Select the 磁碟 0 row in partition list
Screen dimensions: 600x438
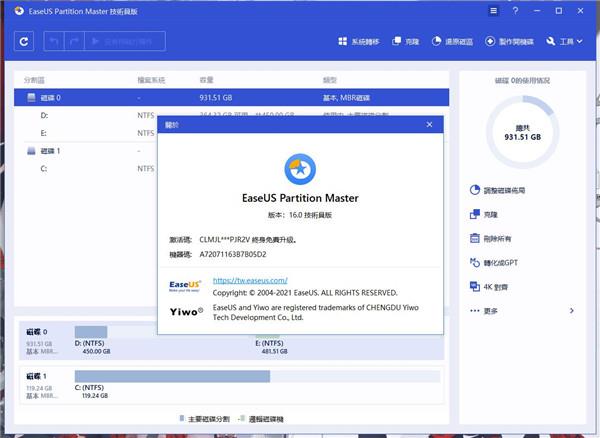232,98
